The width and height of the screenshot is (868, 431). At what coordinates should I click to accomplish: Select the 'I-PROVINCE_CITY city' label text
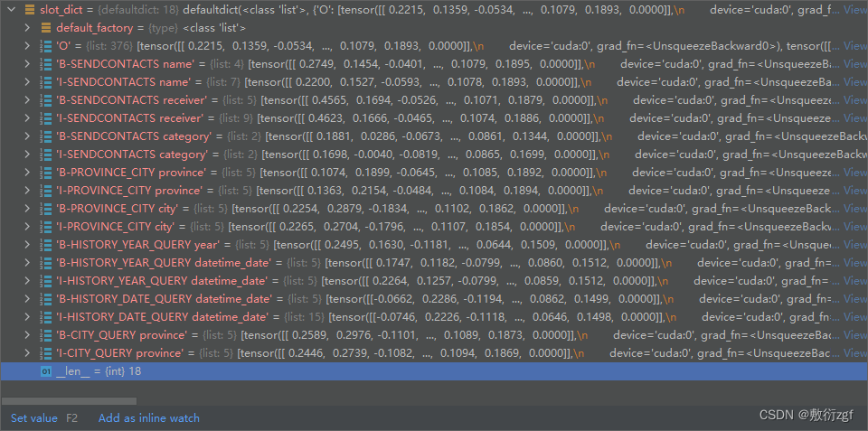pyautogui.click(x=116, y=226)
